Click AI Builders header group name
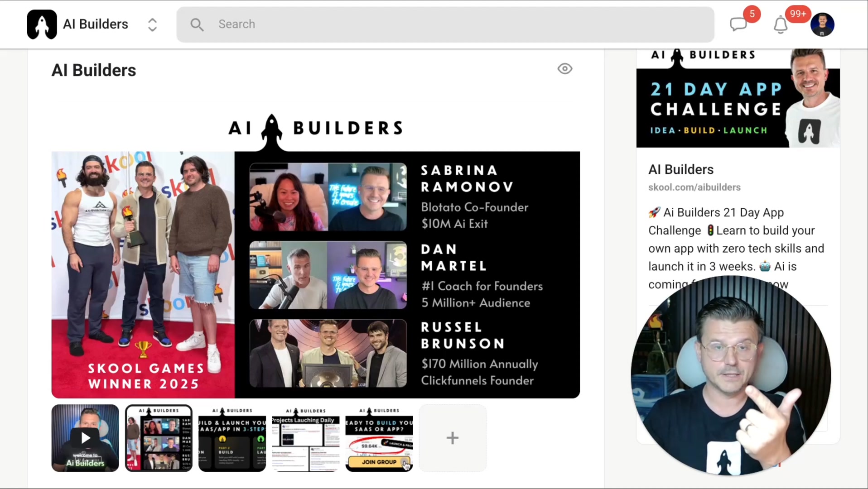The width and height of the screenshot is (868, 489). (x=96, y=24)
